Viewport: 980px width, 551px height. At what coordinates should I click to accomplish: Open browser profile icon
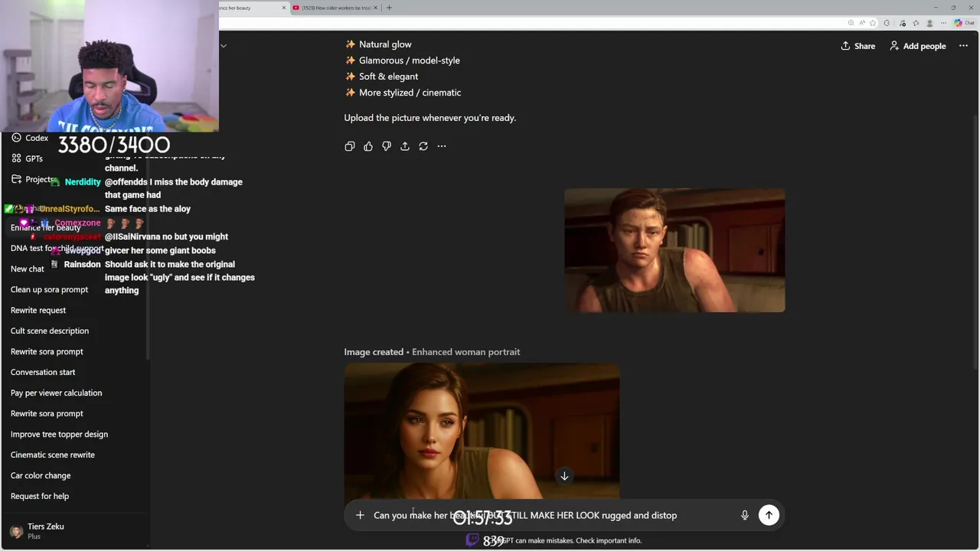point(930,23)
